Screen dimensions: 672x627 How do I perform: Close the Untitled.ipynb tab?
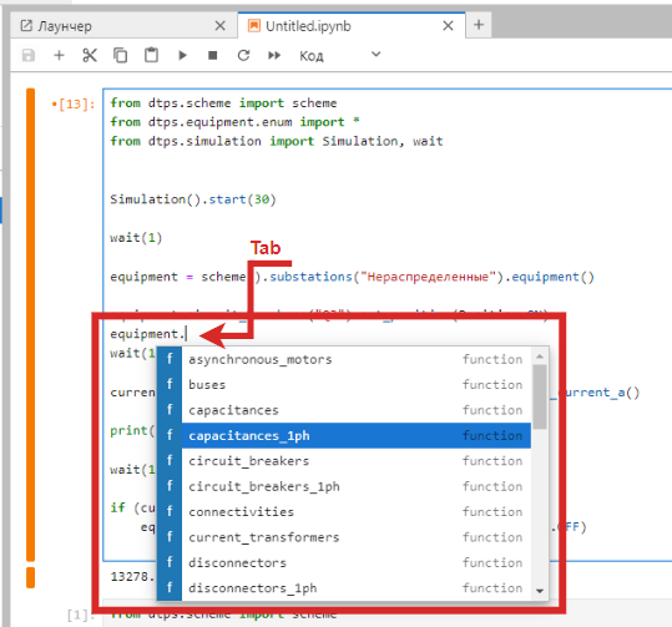(449, 25)
